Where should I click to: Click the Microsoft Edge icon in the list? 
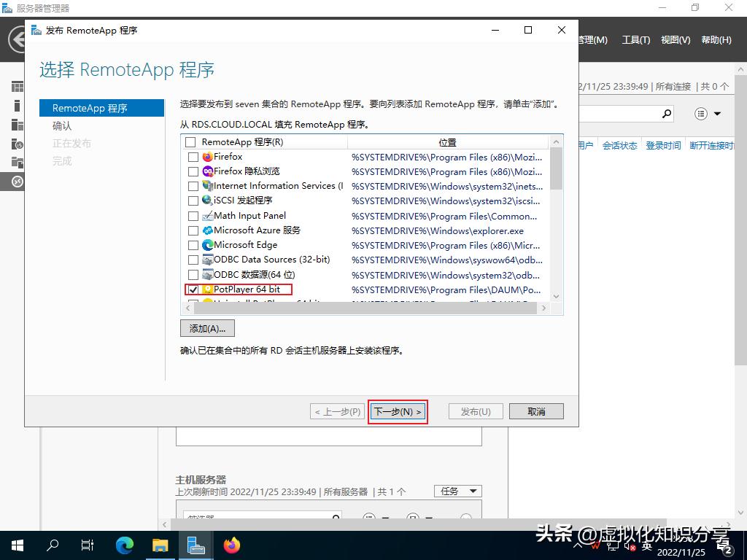(x=208, y=245)
